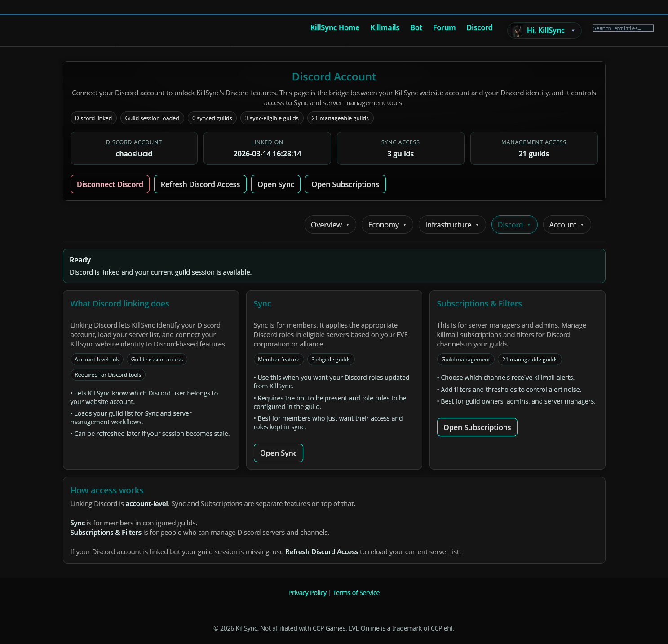Image resolution: width=668 pixels, height=644 pixels.
Task: Click the Disconnect Discord button
Action: coord(110,184)
